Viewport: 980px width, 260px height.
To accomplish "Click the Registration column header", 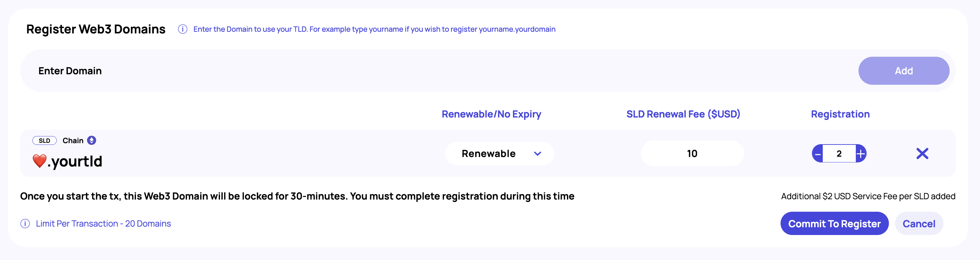I will [840, 114].
